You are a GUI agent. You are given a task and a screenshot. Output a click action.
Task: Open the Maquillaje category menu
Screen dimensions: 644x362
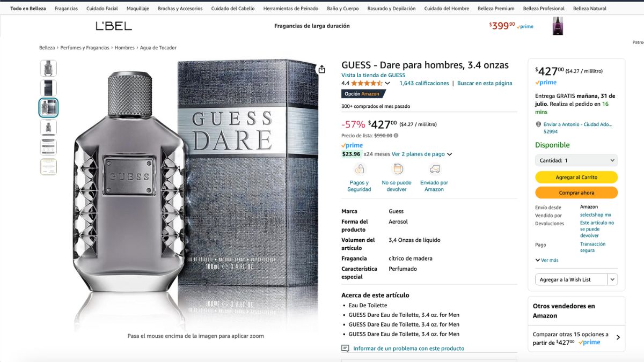pos(138,9)
